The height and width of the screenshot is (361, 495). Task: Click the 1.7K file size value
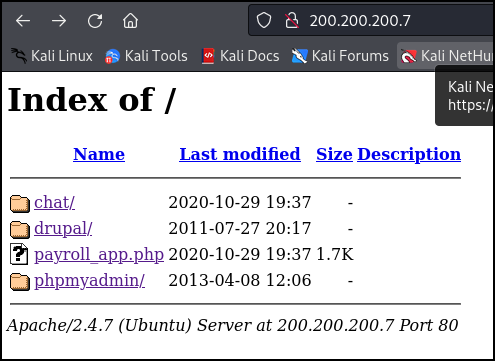coord(335,255)
